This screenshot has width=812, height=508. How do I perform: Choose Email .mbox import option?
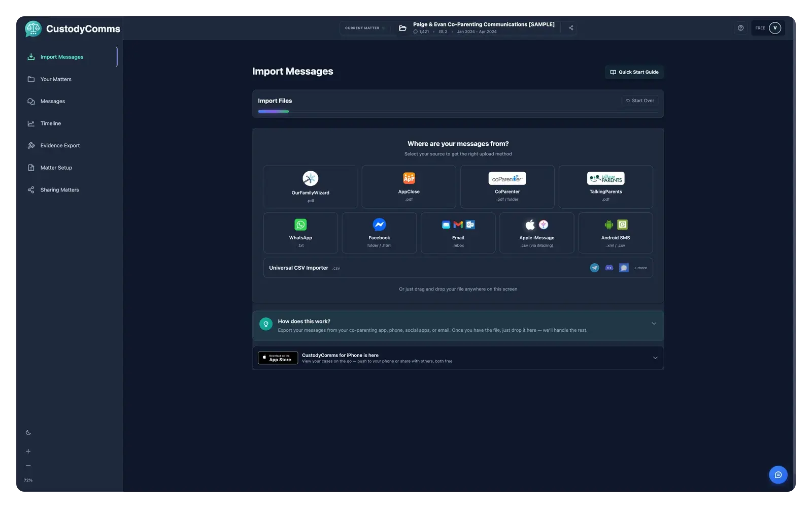pyautogui.click(x=458, y=233)
